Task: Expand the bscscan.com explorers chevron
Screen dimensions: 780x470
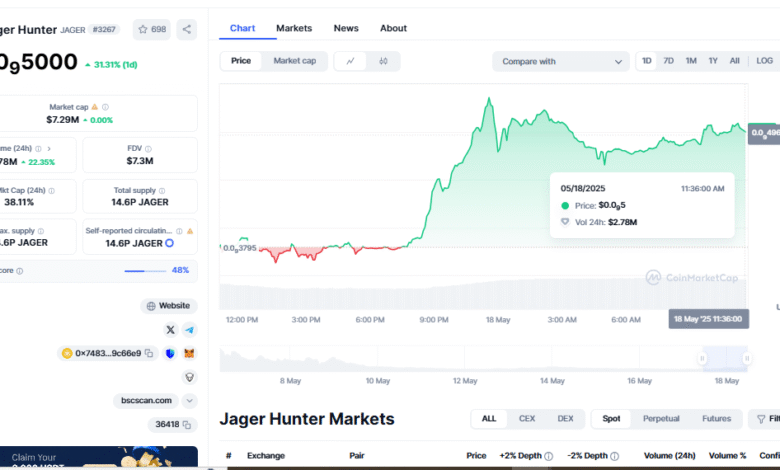Action: [190, 400]
